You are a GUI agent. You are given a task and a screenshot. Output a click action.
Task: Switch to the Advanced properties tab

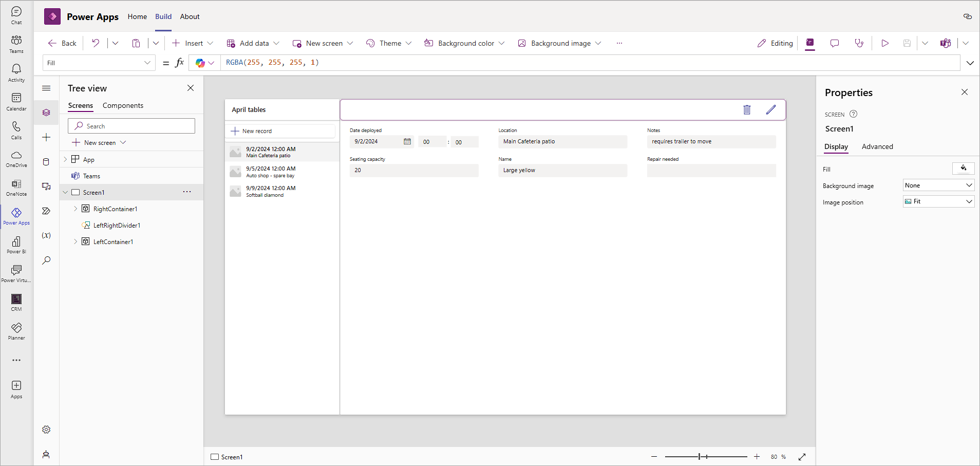pyautogui.click(x=877, y=147)
